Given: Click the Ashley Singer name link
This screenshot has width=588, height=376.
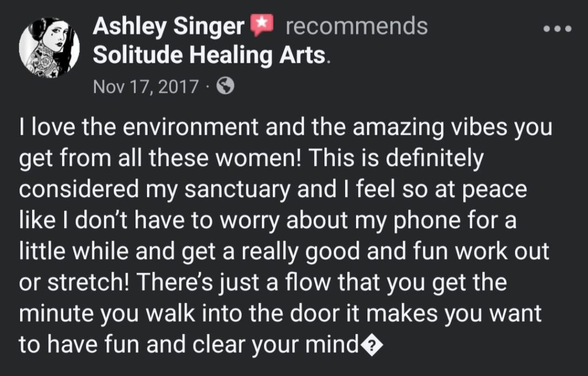Looking at the screenshot, I should (168, 26).
